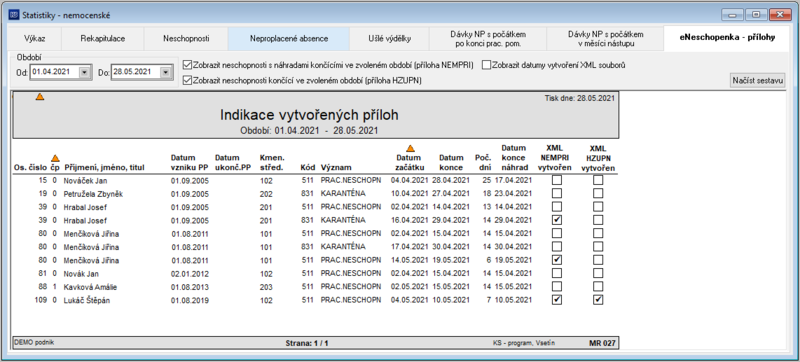Click start date 14.05.2021 for Menčíková Jiřina
This screenshot has width=800, height=362.
pyautogui.click(x=410, y=261)
